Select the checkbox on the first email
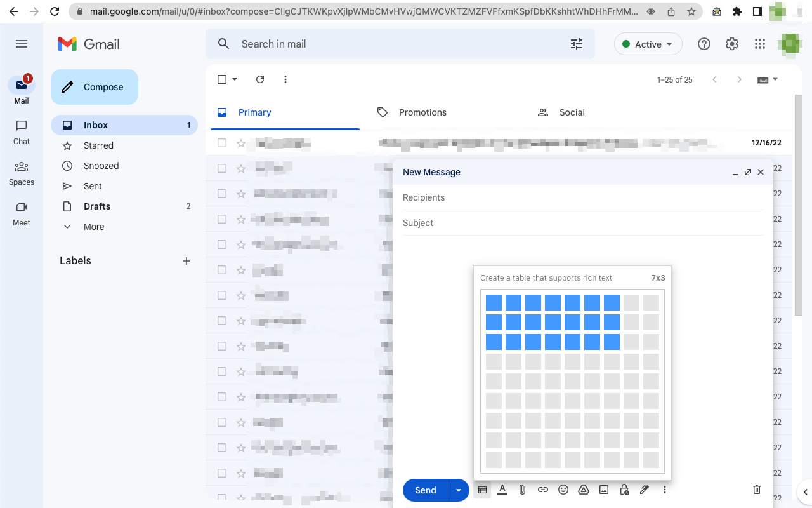The height and width of the screenshot is (508, 812). coord(222,143)
